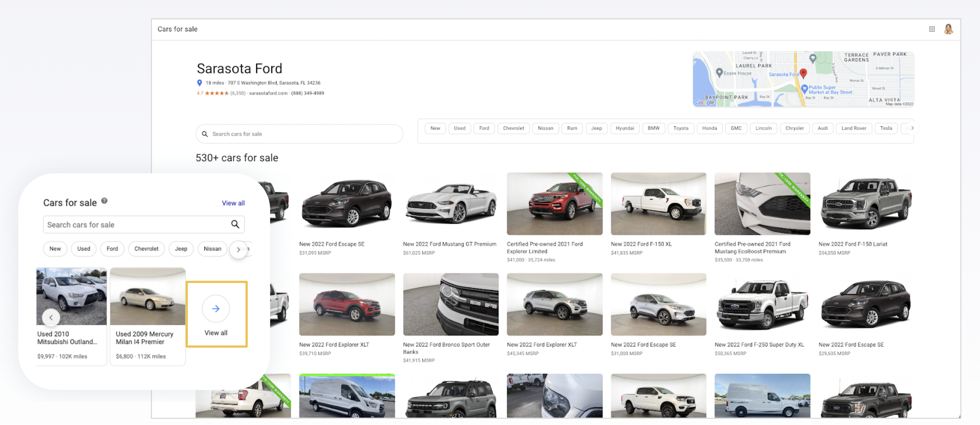Click the help question mark beside Cars for sale
The width and height of the screenshot is (980, 425).
[x=104, y=201]
